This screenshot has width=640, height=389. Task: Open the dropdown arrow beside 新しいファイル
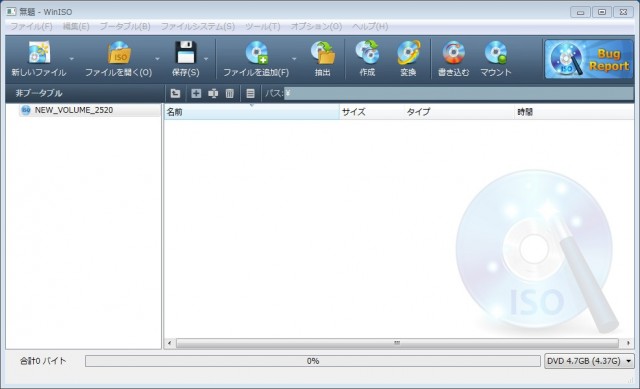72,59
